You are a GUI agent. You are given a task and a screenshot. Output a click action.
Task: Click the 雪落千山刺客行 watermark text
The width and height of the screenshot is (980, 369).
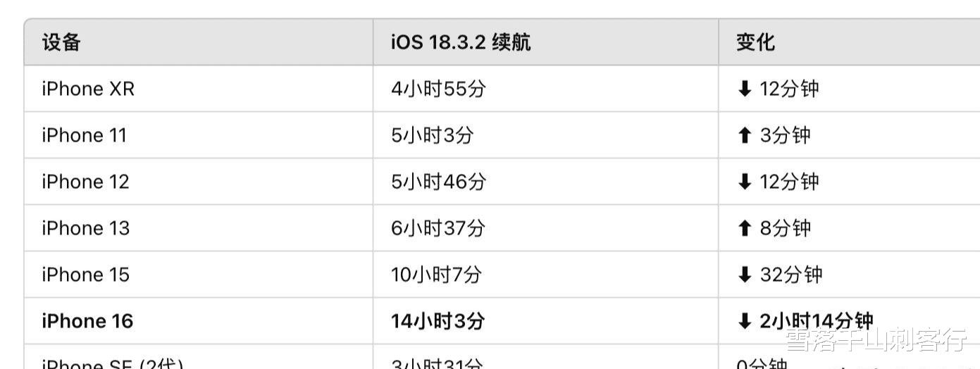pos(876,340)
